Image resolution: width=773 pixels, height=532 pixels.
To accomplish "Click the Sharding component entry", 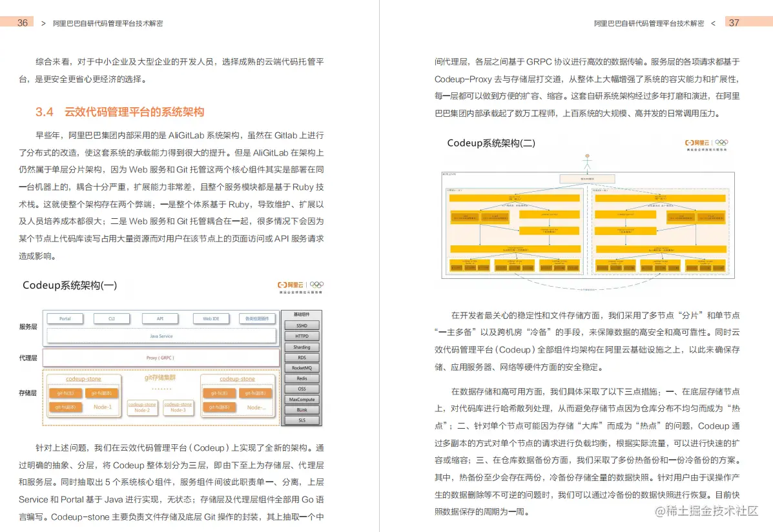I will [x=302, y=347].
